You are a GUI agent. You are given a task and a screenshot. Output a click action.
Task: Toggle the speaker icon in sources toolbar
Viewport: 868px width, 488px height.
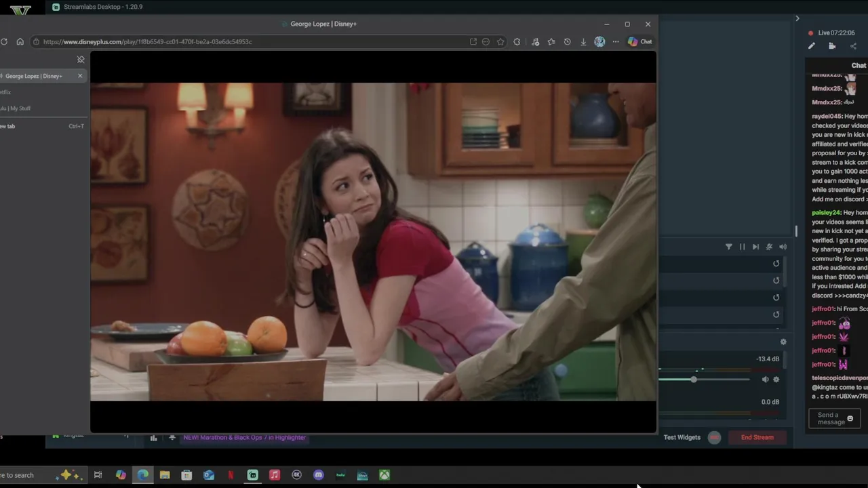click(x=783, y=247)
